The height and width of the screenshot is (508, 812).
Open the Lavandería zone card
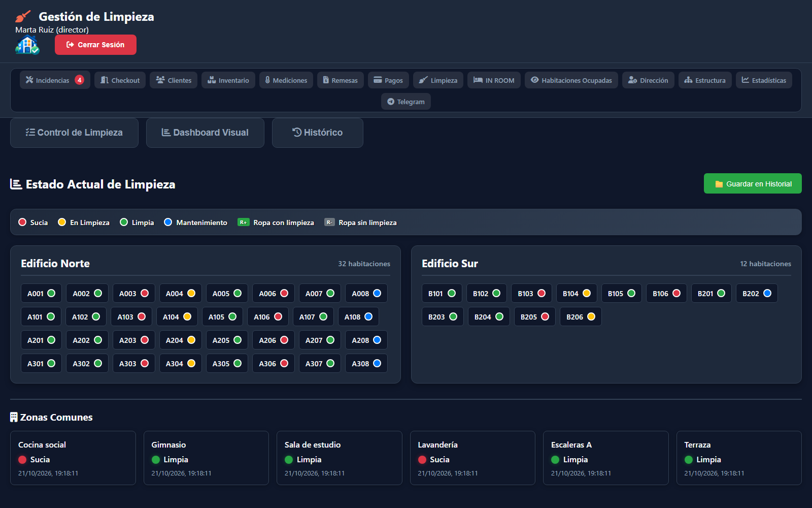click(472, 458)
